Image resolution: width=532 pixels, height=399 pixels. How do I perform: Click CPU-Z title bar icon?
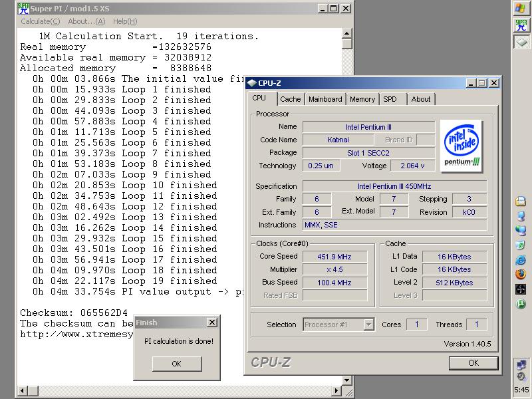[x=251, y=82]
